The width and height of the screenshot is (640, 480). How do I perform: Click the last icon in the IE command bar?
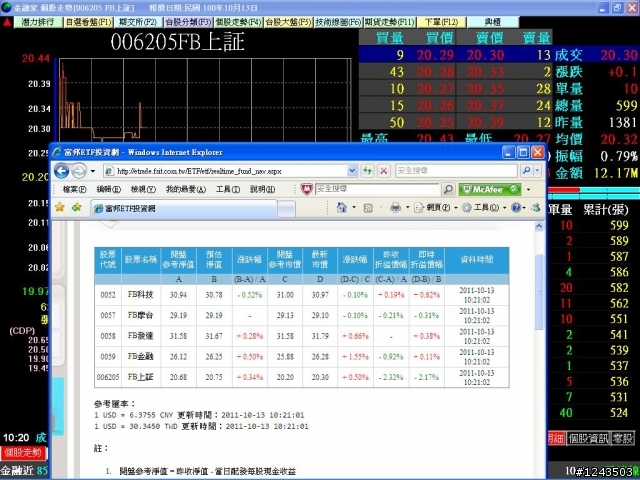pos(536,208)
